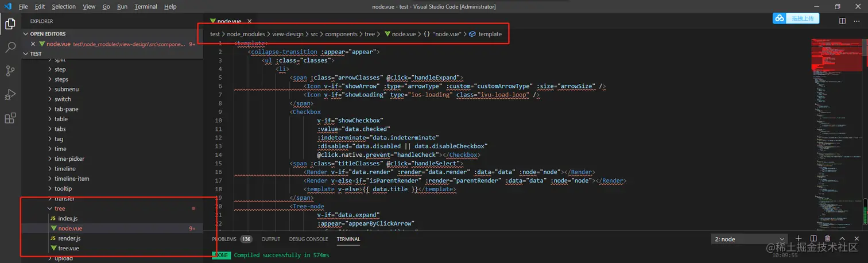Screen dimensions: 868x263
Task: Expand the switch folder
Action: click(113, 99)
